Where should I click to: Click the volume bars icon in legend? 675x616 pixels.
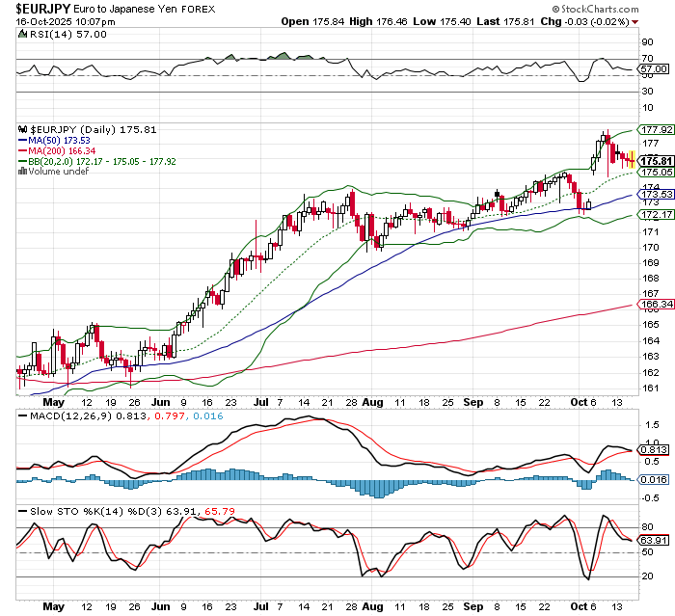[x=24, y=172]
